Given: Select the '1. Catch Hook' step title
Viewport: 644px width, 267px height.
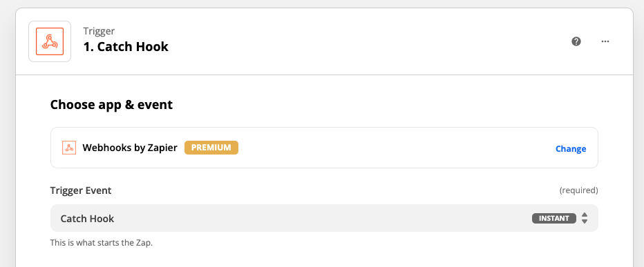Looking at the screenshot, I should click(x=126, y=47).
